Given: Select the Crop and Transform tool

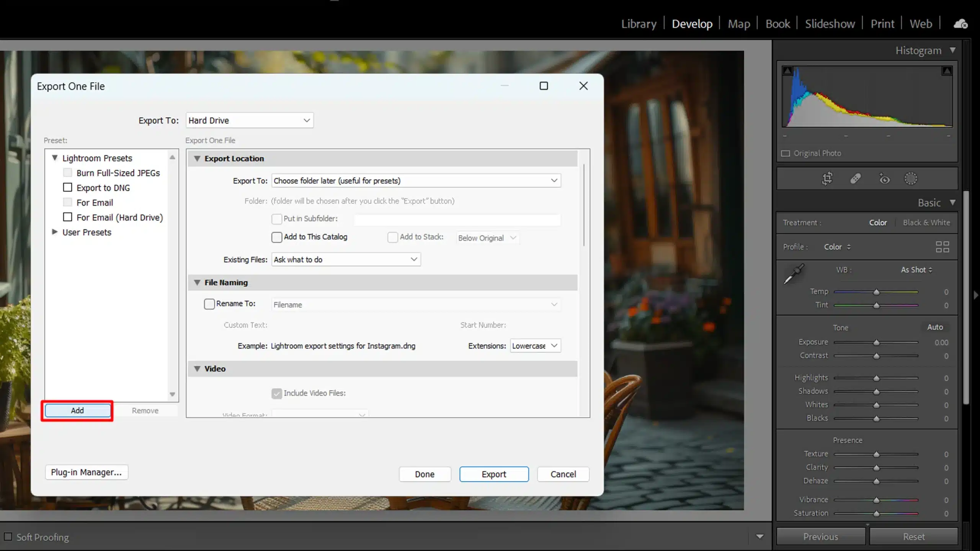Looking at the screenshot, I should (827, 178).
